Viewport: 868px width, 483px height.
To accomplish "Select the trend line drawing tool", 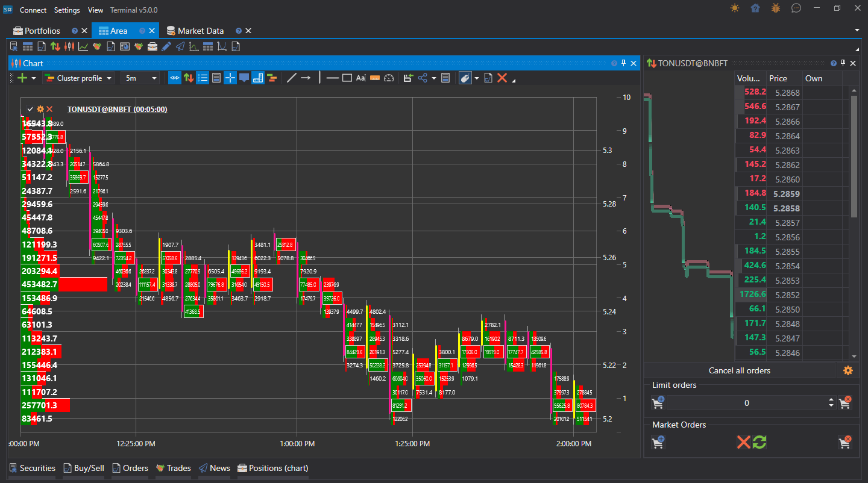I will (x=291, y=78).
